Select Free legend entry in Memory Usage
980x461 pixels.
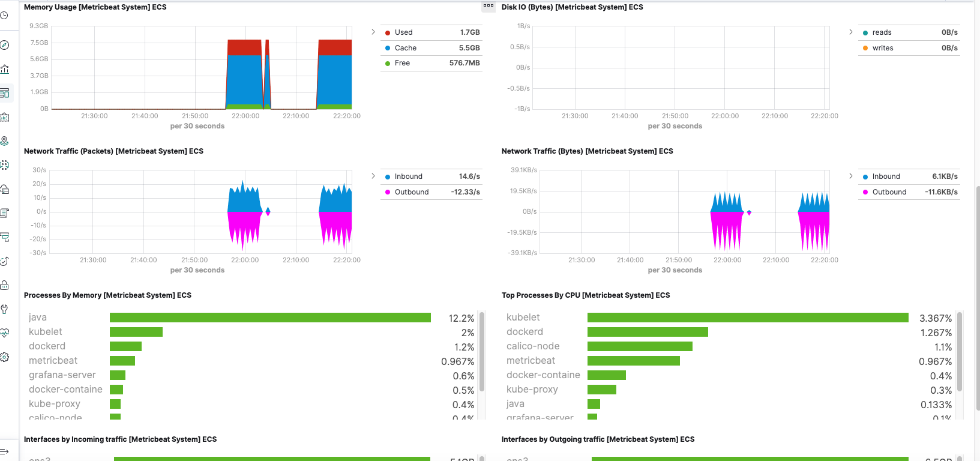point(431,63)
